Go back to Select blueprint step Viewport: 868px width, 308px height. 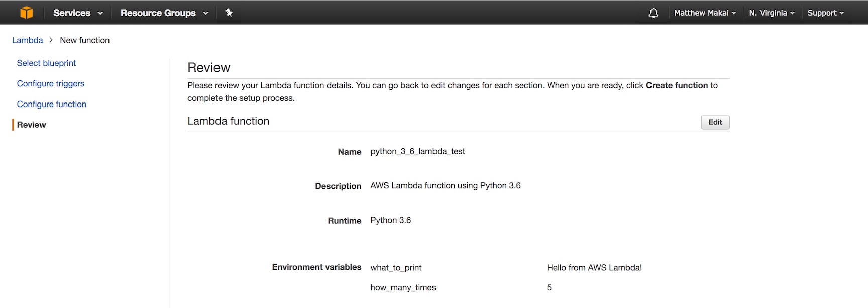click(x=46, y=63)
